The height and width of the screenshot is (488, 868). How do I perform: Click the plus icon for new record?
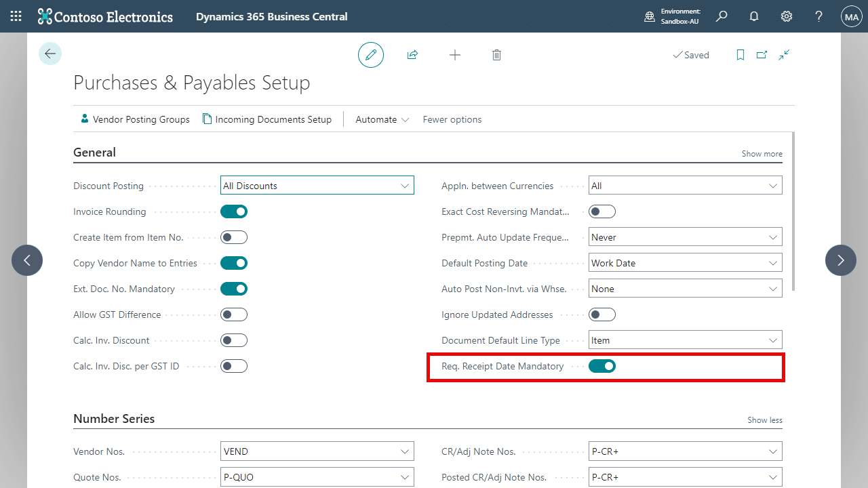pyautogui.click(x=455, y=55)
